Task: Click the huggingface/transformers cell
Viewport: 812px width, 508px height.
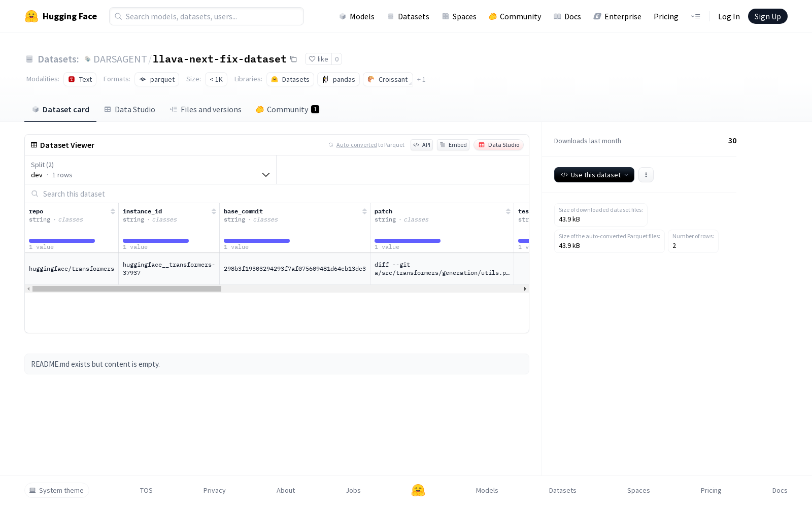Action: click(72, 269)
